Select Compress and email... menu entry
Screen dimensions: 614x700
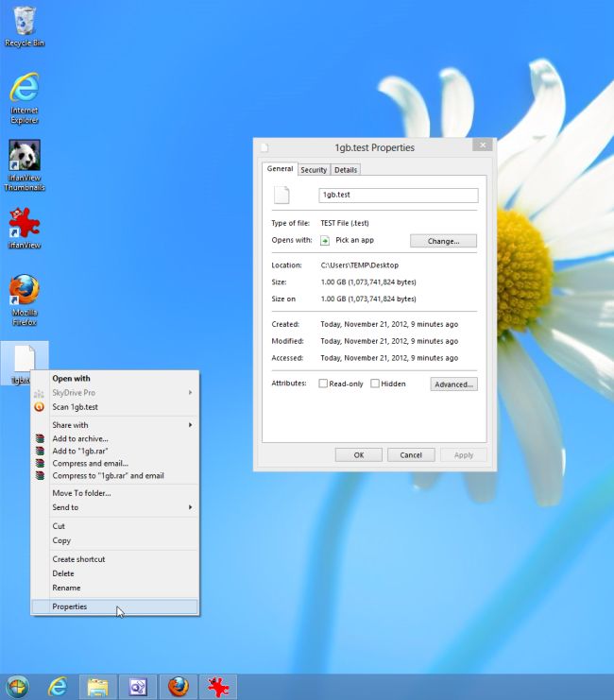pyautogui.click(x=114, y=464)
